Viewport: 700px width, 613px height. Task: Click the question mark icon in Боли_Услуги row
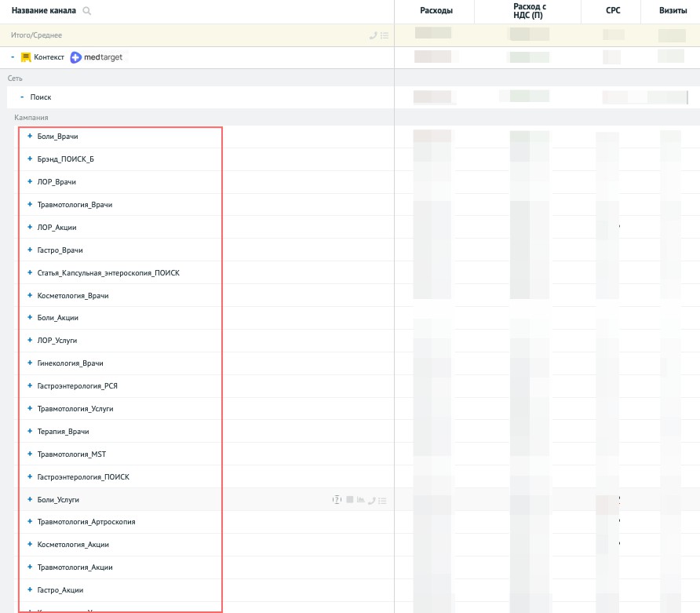point(337,499)
